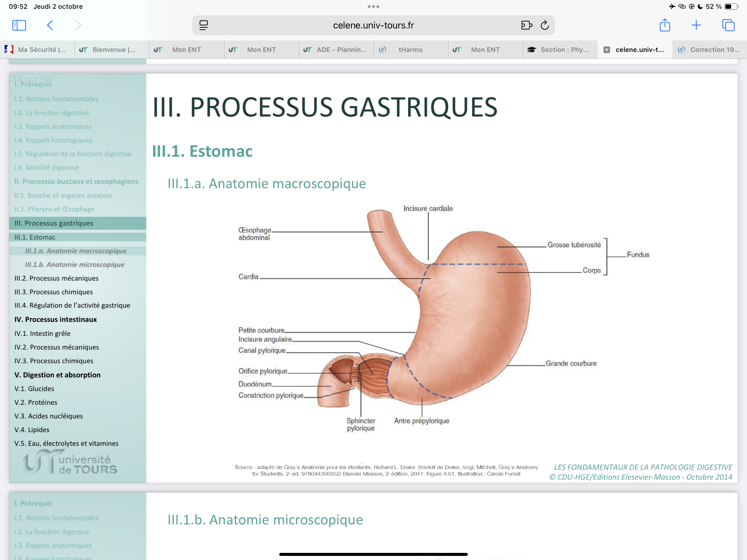This screenshot has height=560, width=747.
Task: Open III.2. Processus mécaniques in outline
Action: pyautogui.click(x=56, y=278)
